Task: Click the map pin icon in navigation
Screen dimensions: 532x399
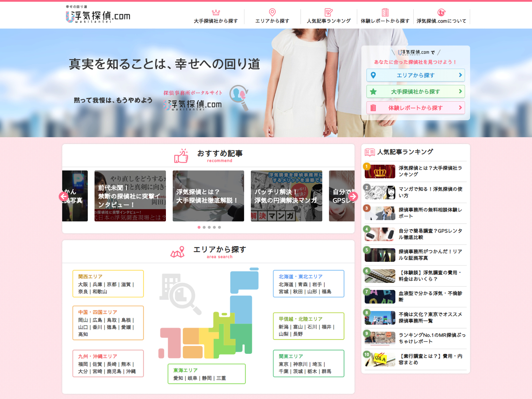Action: (x=272, y=12)
